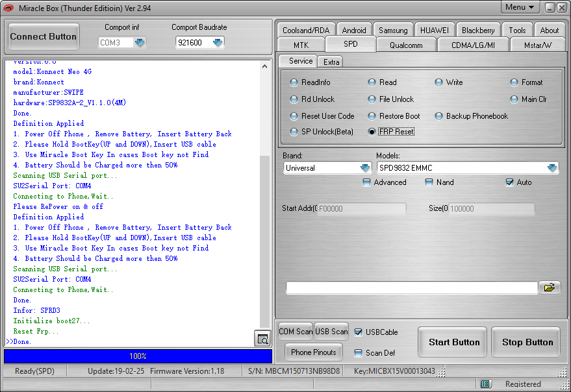Select the Format radio option
Viewport: 571px width, 392px height.
(527, 82)
